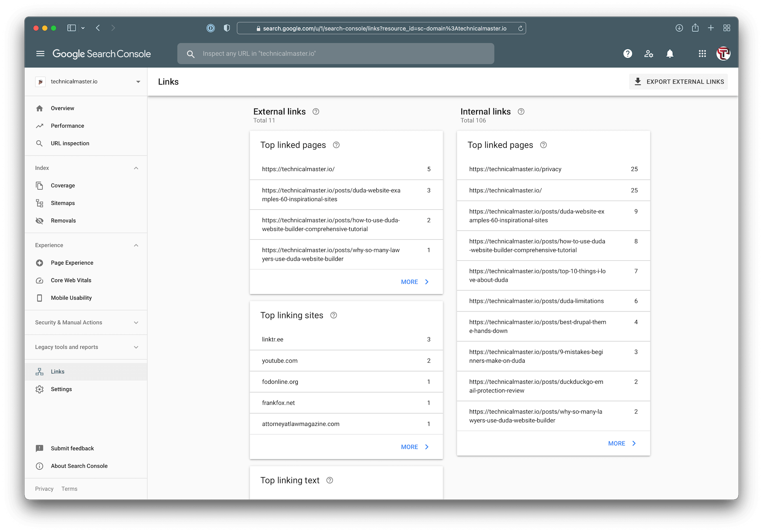The width and height of the screenshot is (763, 532).
Task: Expand Legacy tools and reports
Action: click(136, 347)
